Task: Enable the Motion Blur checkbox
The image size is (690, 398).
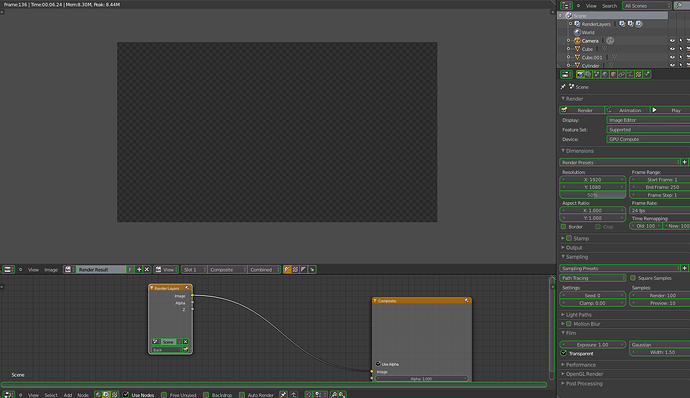Action: [x=569, y=324]
